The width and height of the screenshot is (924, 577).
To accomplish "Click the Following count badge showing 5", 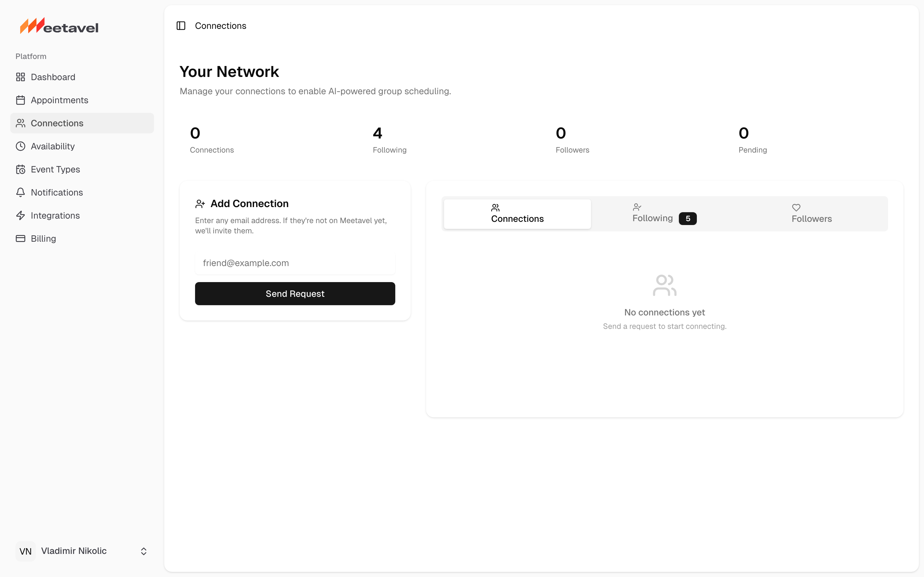I will coord(687,219).
